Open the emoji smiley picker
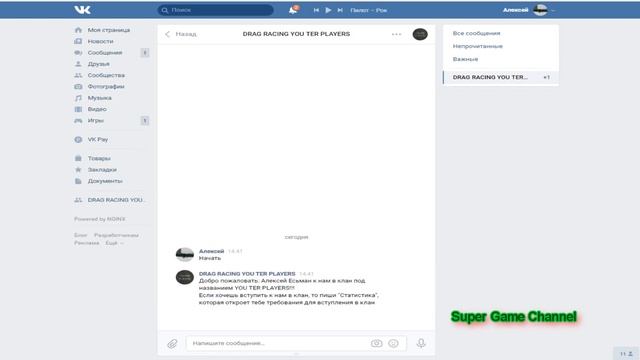 (x=393, y=343)
